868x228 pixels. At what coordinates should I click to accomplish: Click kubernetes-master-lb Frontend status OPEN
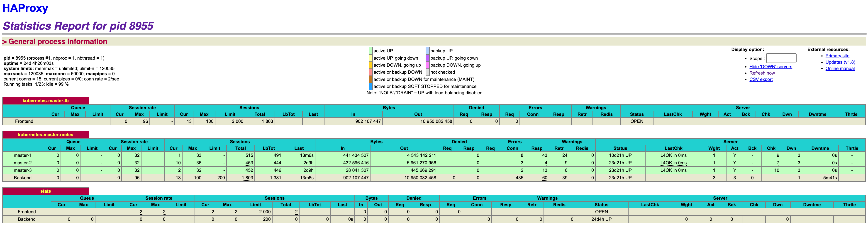(636, 121)
